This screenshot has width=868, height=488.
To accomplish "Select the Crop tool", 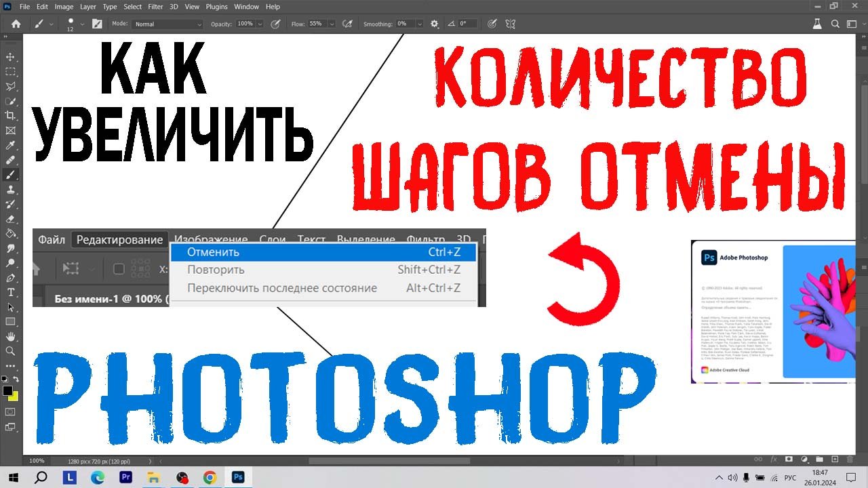I will coord(10,116).
